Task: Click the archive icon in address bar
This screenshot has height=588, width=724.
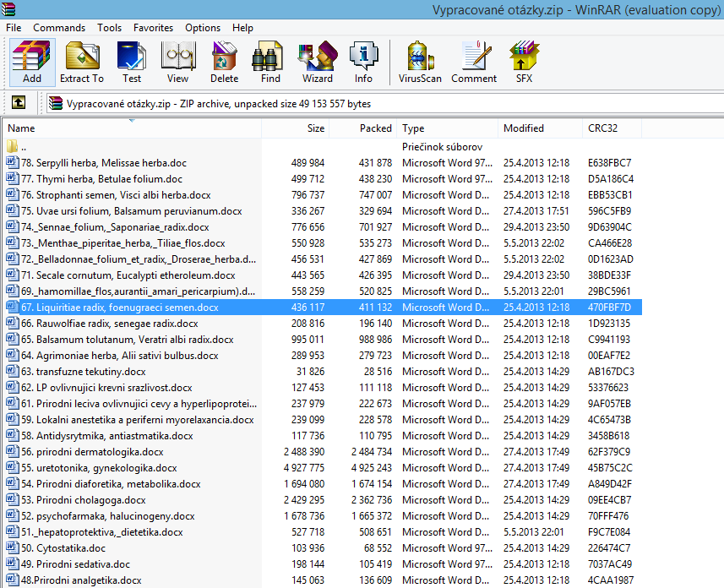Action: [56, 103]
